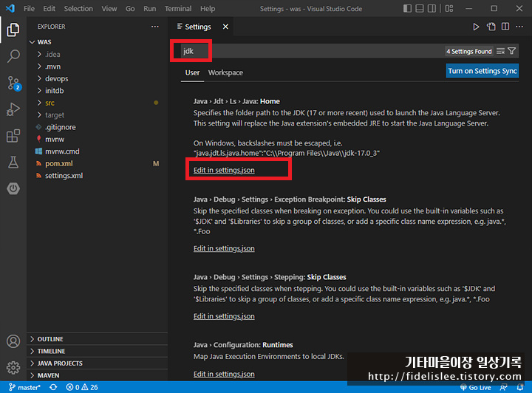This screenshot has height=393, width=532.
Task: Edit Configuration Runtimes in settings.json
Action: pos(224,374)
